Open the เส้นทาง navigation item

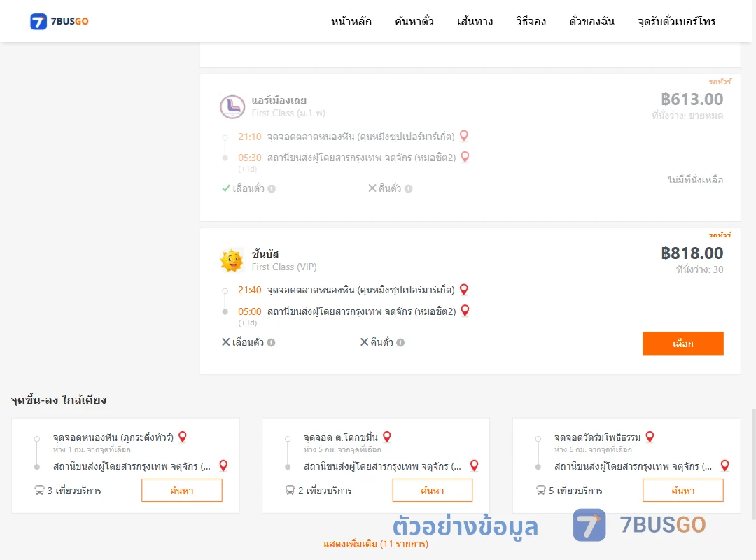tap(475, 21)
